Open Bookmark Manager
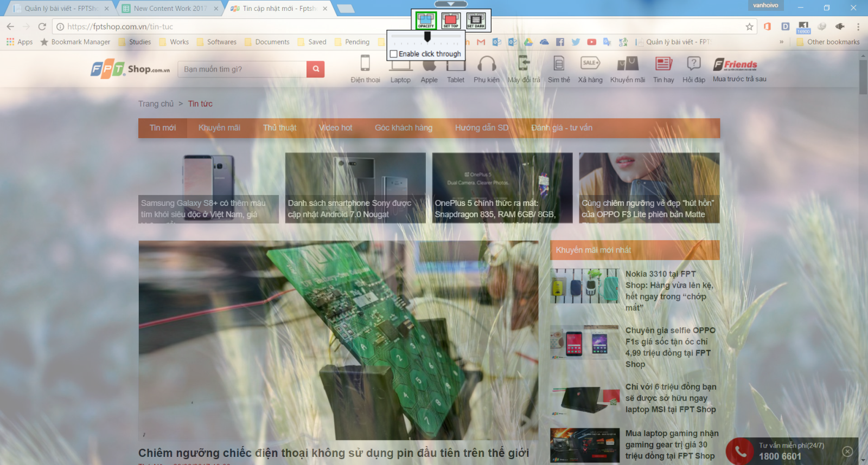868x465 pixels. pyautogui.click(x=75, y=42)
